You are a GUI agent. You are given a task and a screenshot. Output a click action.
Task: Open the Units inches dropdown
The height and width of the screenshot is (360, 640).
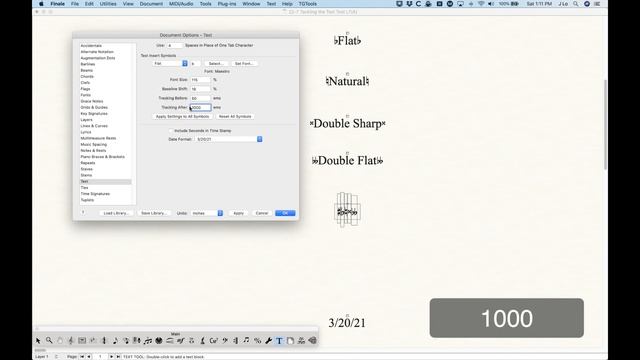pyautogui.click(x=207, y=213)
